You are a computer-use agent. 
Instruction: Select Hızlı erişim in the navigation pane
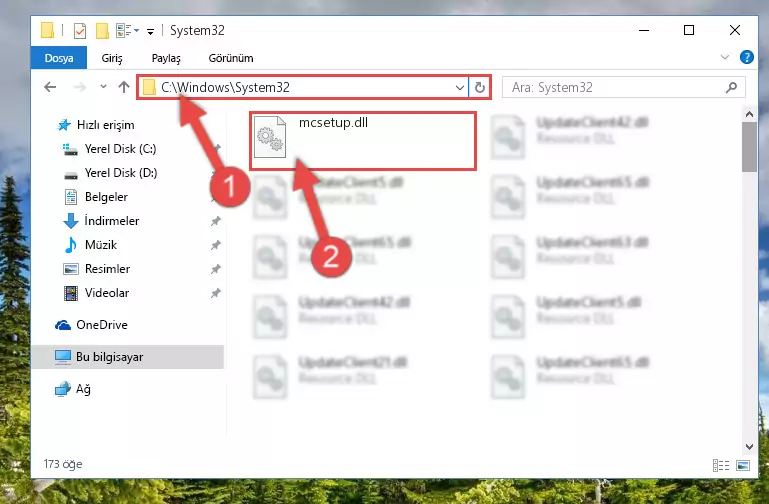point(105,125)
